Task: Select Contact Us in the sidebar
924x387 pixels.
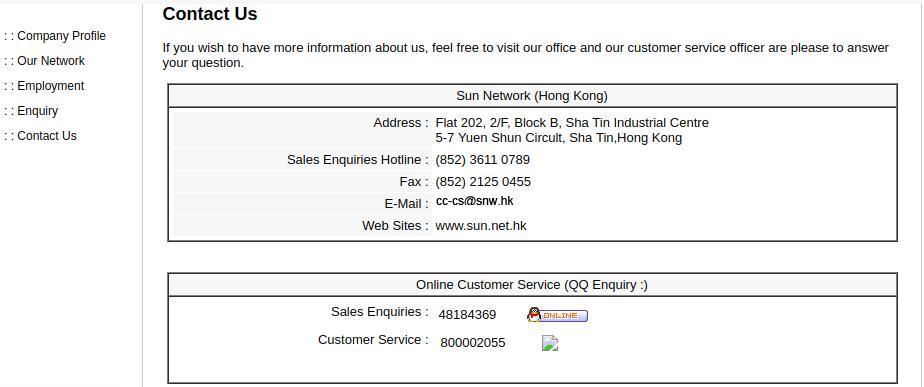Action: tap(39, 135)
